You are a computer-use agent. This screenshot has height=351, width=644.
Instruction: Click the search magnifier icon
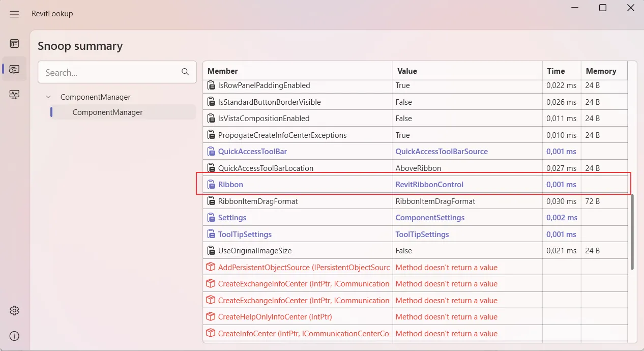pos(185,72)
